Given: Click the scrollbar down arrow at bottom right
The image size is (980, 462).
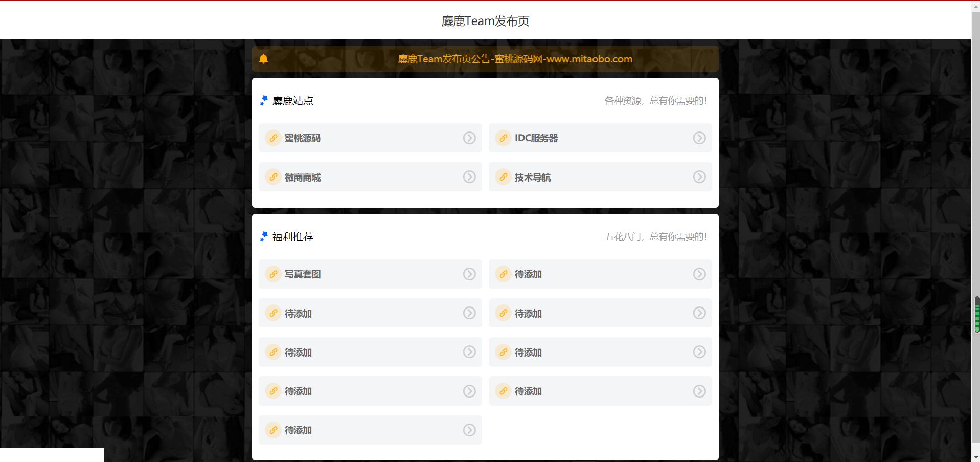Looking at the screenshot, I should click(975, 457).
